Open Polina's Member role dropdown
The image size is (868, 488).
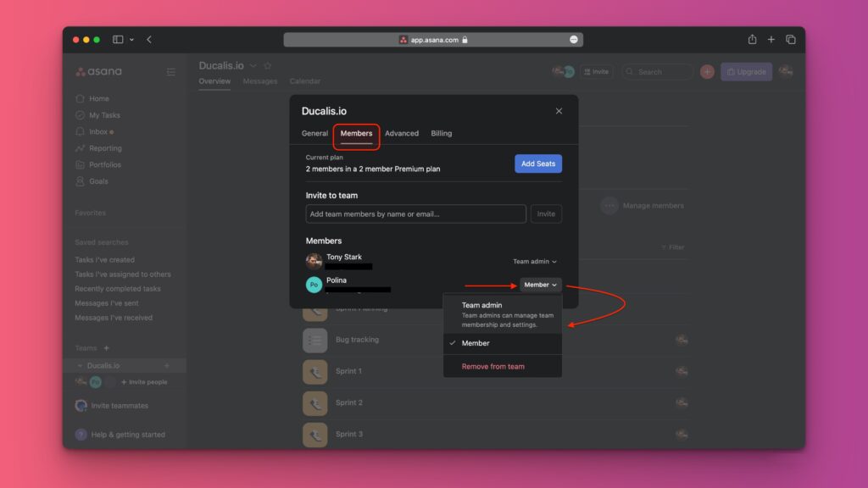(539, 285)
